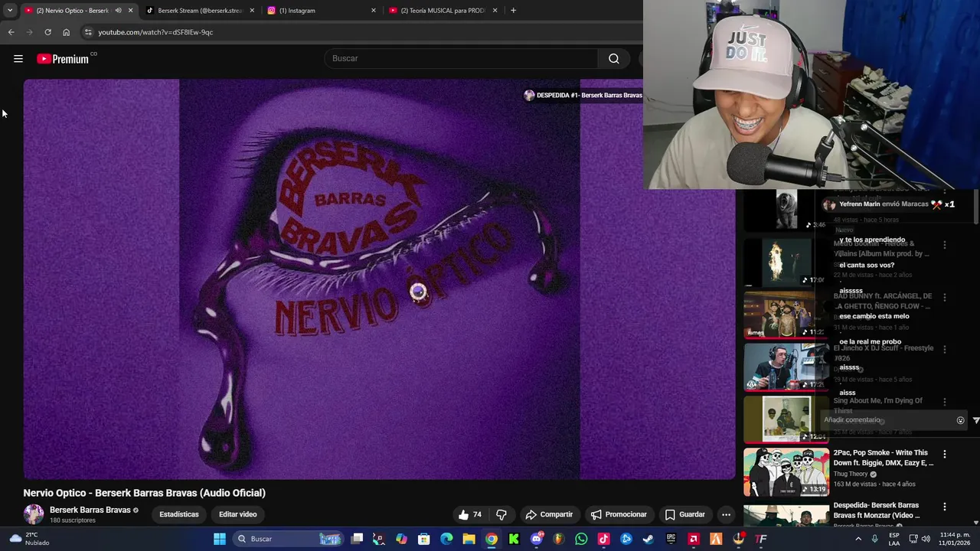Open ESP LAA keyboard language indicator

[x=894, y=539]
